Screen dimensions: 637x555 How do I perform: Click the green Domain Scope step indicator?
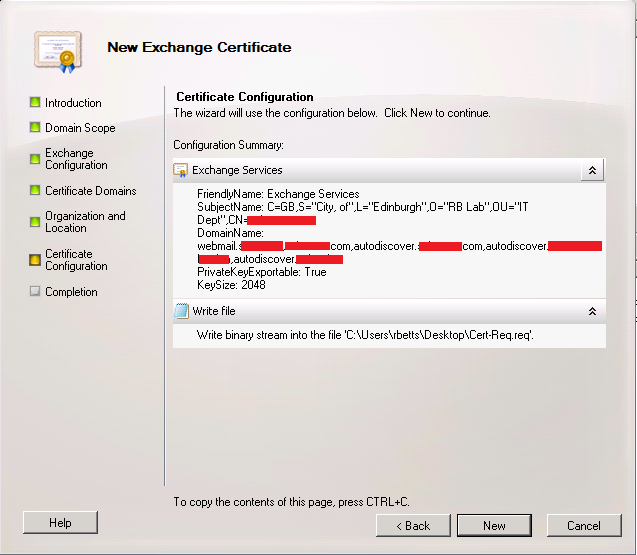tap(35, 127)
